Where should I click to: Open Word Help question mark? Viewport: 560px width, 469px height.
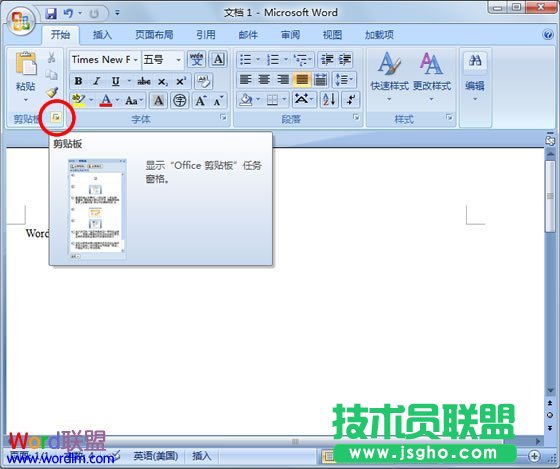(x=548, y=35)
